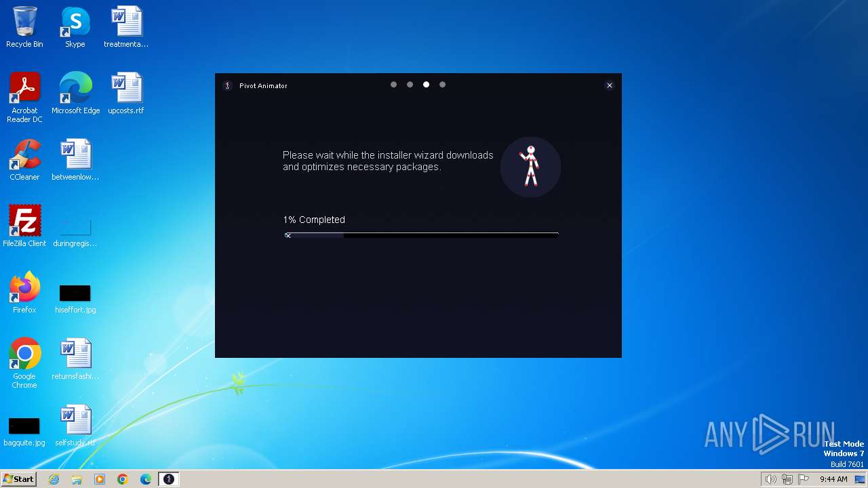This screenshot has width=868, height=488.
Task: Open the FileZilla Client desktop shortcut
Action: tap(24, 226)
